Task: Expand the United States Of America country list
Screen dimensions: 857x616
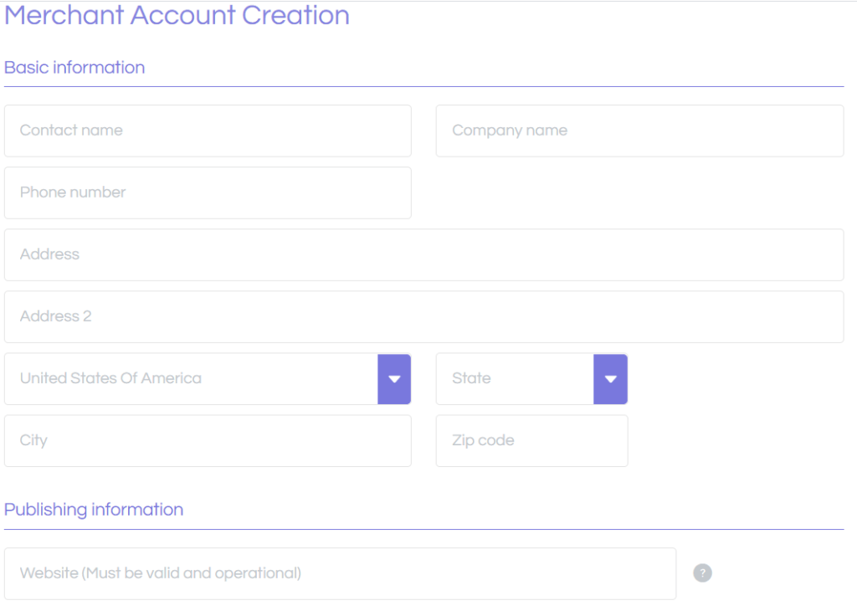Action: pos(394,379)
